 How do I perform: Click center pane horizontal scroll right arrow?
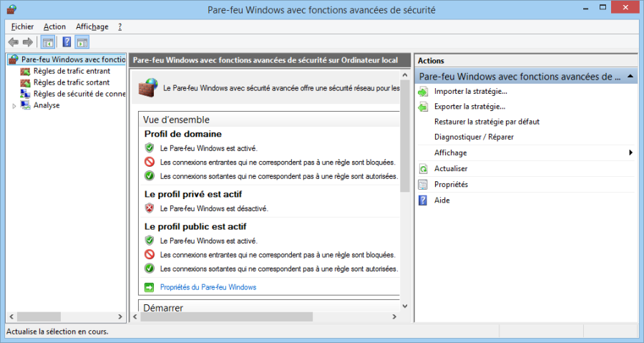pos(394,317)
